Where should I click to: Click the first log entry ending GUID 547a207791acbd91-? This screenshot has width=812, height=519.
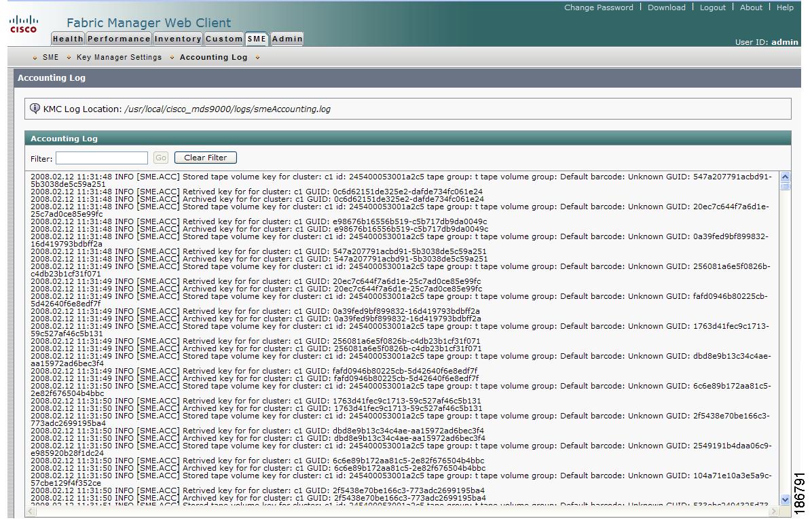click(x=401, y=180)
